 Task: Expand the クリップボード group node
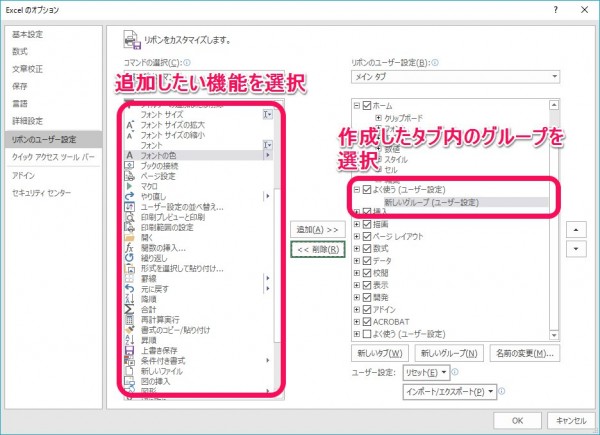(378, 118)
